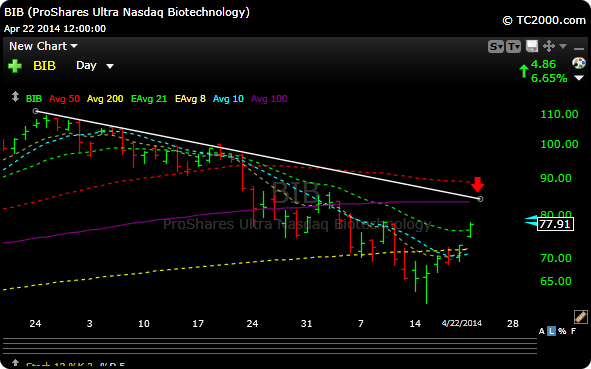The height and width of the screenshot is (369, 591).
Task: Click the green up-arrow change indicator
Action: tap(524, 71)
